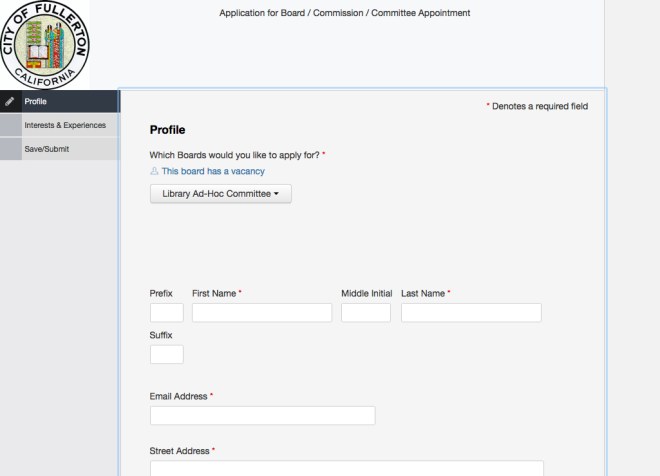Click the 'This board has a vacancy' link

point(213,171)
